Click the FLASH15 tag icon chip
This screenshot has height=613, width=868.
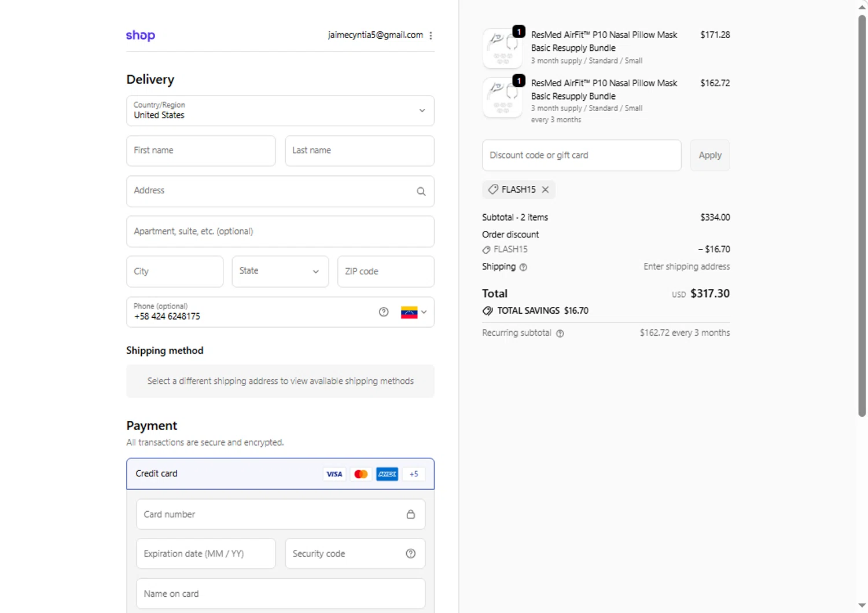click(493, 189)
